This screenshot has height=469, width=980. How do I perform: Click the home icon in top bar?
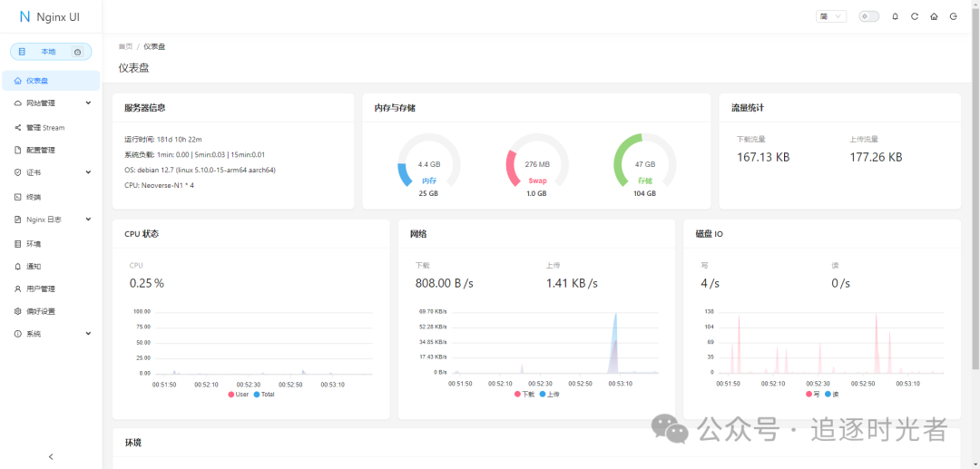(934, 16)
